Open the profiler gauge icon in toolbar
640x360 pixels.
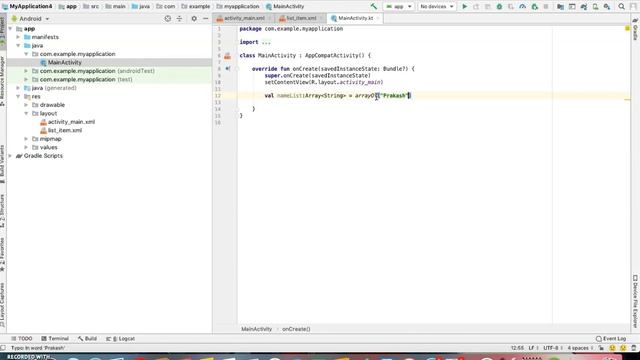[522, 7]
